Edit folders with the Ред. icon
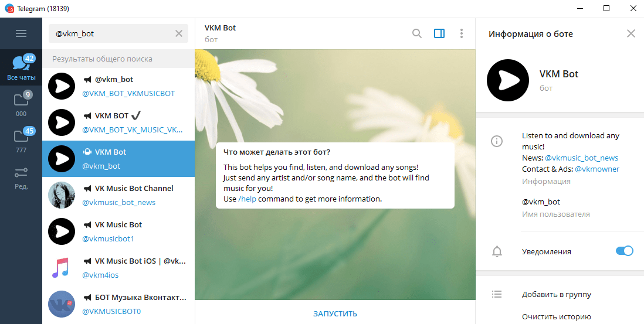 (21, 177)
